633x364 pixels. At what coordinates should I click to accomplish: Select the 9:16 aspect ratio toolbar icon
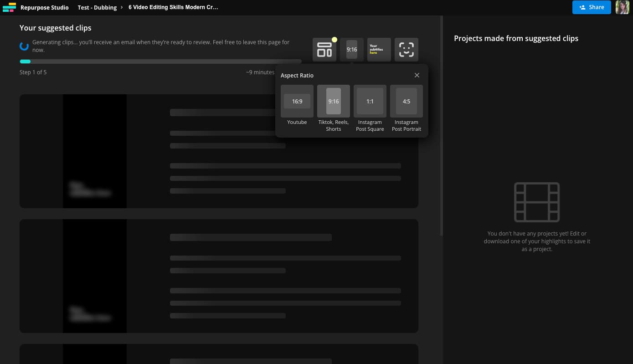pos(351,49)
